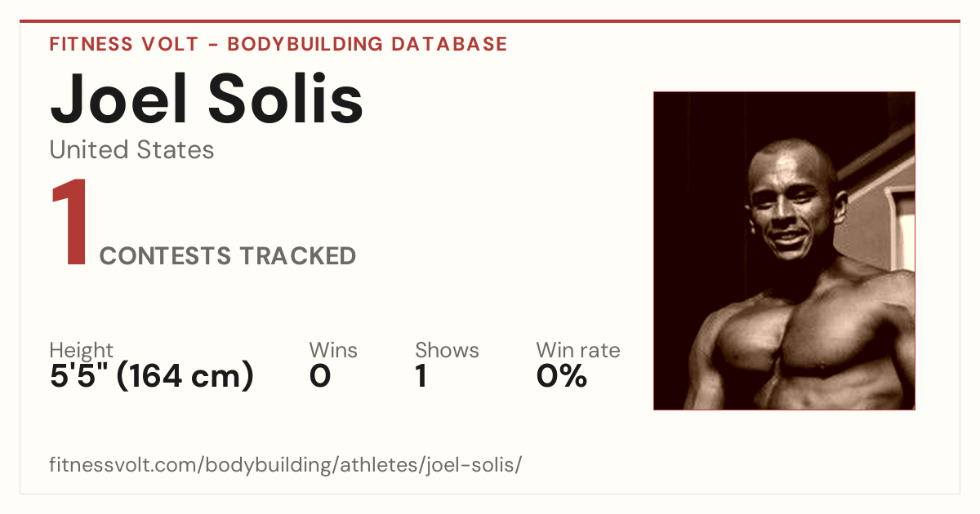Click the Shows label
Viewport: 980px width, 514px height.
[447, 350]
